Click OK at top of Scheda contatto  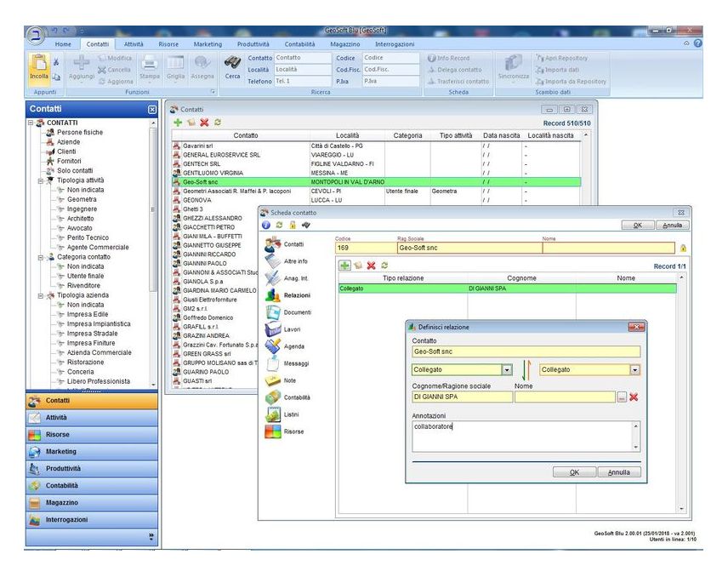[x=638, y=226]
